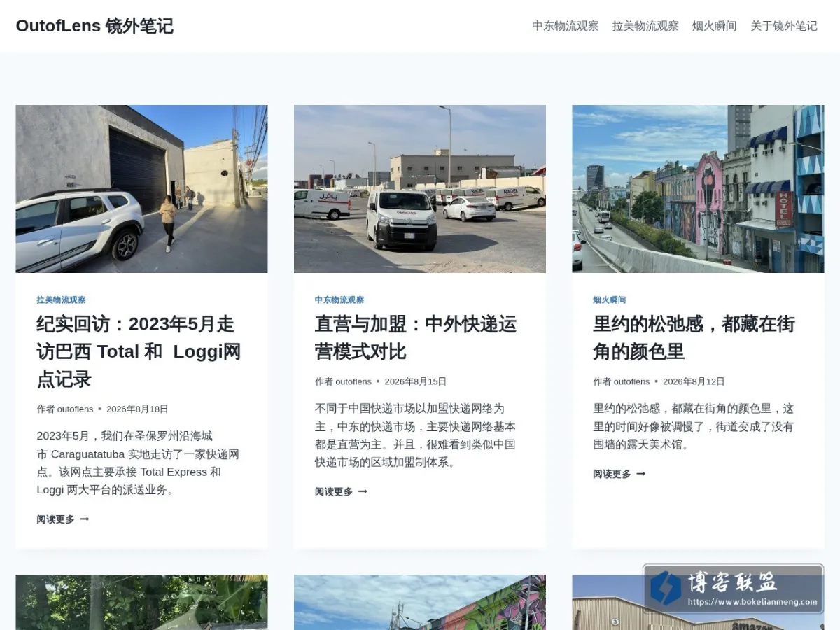Click 阅读更多 under the Total and Loggi post

tap(63, 519)
